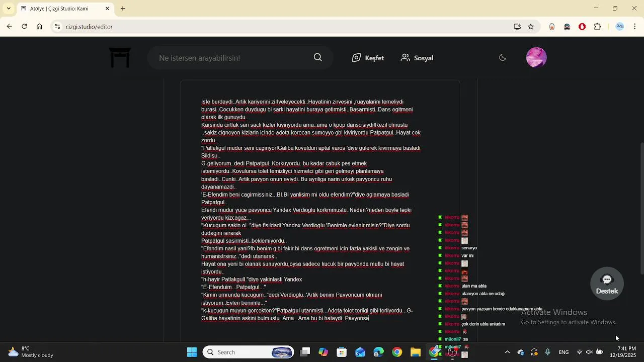
Task: Open the egg-shaped extension icon
Action: [552, 27]
